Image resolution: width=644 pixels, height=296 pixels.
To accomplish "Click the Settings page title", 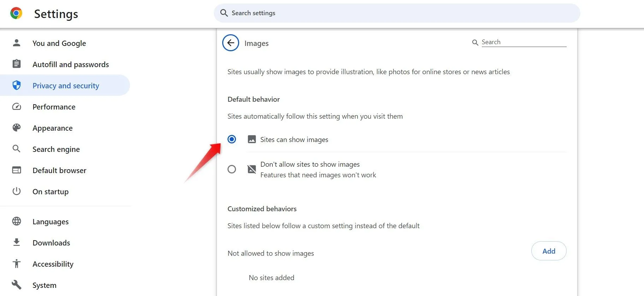I will pyautogui.click(x=56, y=14).
